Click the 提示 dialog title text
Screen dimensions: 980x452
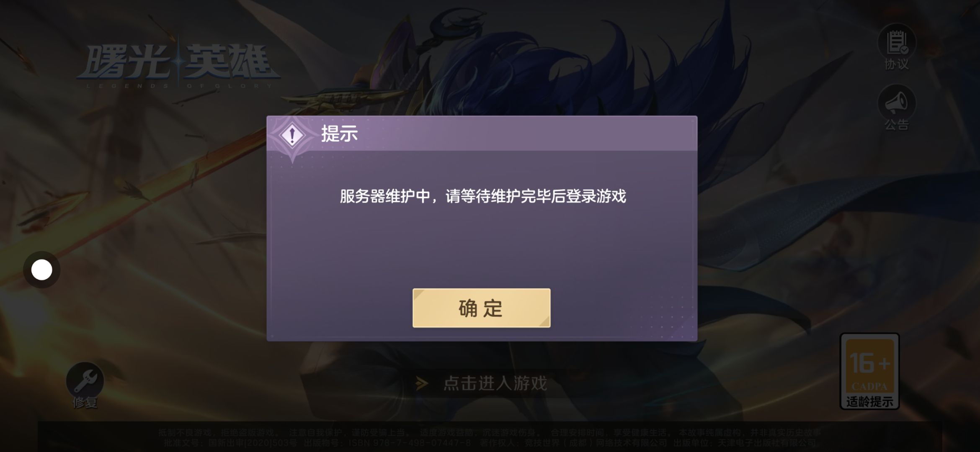pyautogui.click(x=339, y=134)
